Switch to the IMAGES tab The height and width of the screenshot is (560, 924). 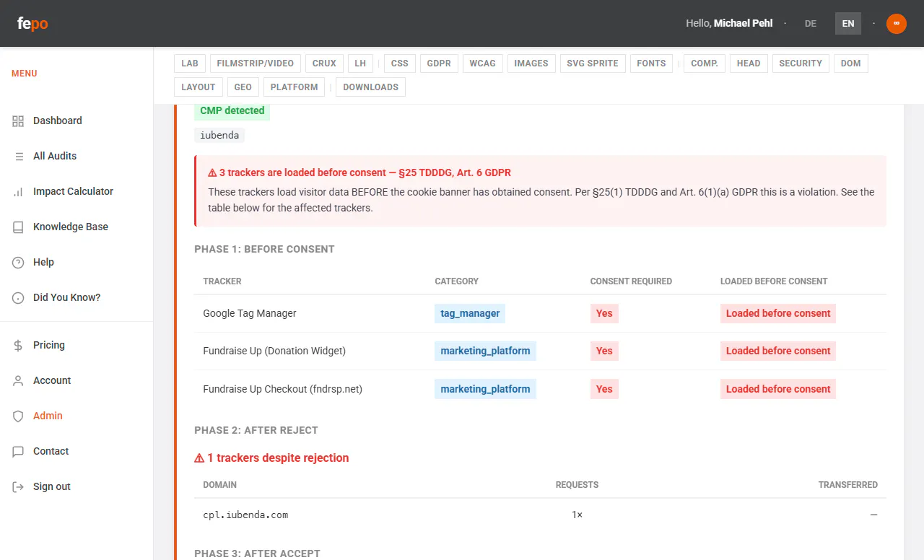pos(531,64)
